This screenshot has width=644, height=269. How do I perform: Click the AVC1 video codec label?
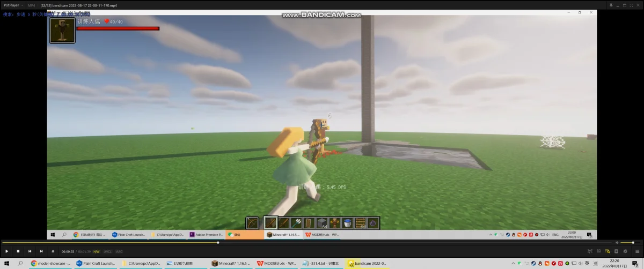point(108,251)
